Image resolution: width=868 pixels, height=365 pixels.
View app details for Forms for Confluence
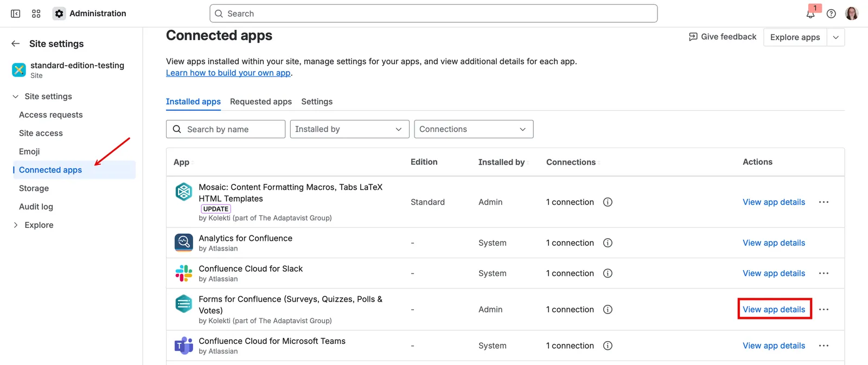pos(774,309)
